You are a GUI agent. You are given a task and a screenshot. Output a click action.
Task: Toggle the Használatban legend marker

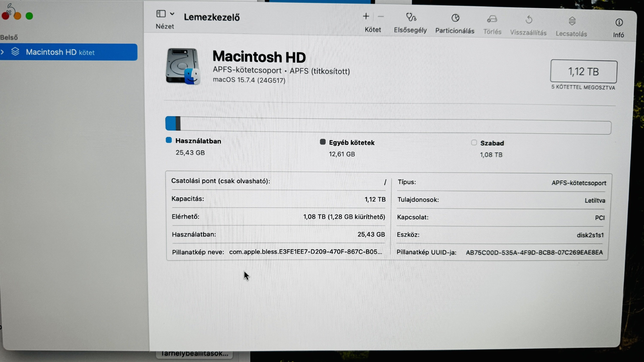169,140
